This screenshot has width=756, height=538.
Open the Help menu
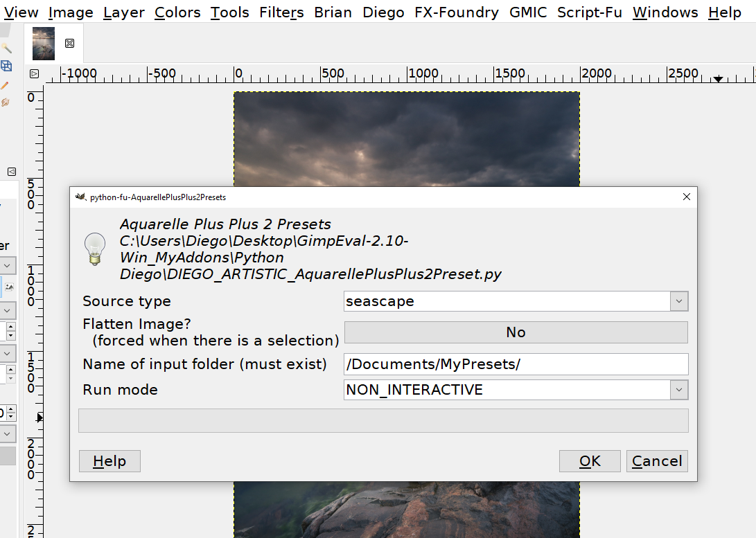[x=725, y=12]
